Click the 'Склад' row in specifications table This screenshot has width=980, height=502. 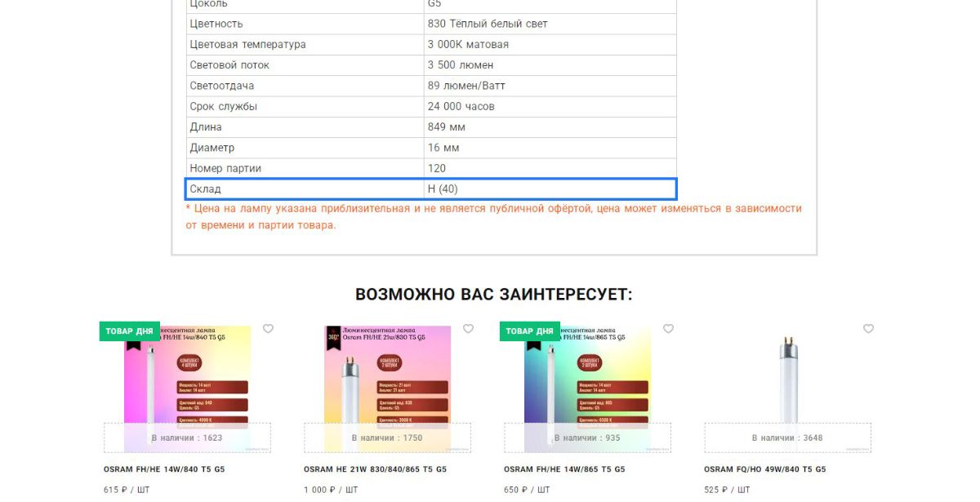(x=431, y=189)
